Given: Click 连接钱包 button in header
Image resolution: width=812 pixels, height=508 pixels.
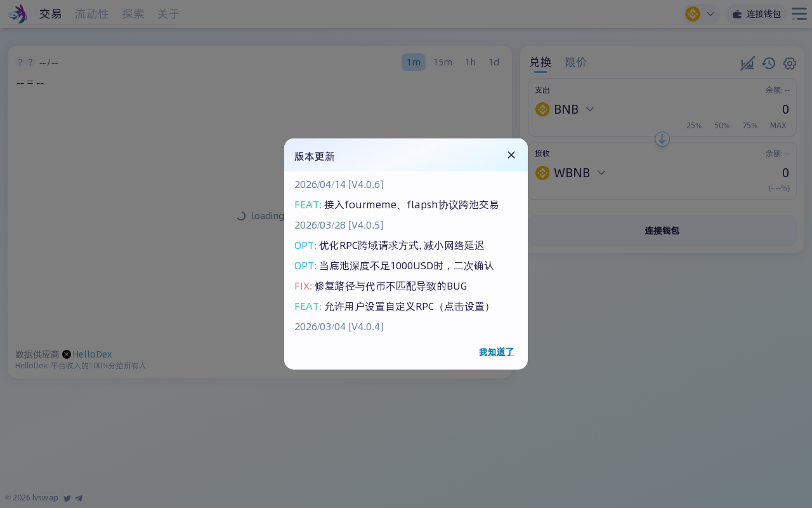Looking at the screenshot, I should click(x=756, y=14).
